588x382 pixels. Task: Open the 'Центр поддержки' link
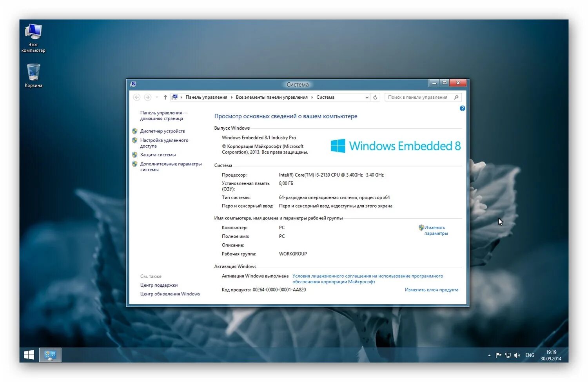(159, 285)
